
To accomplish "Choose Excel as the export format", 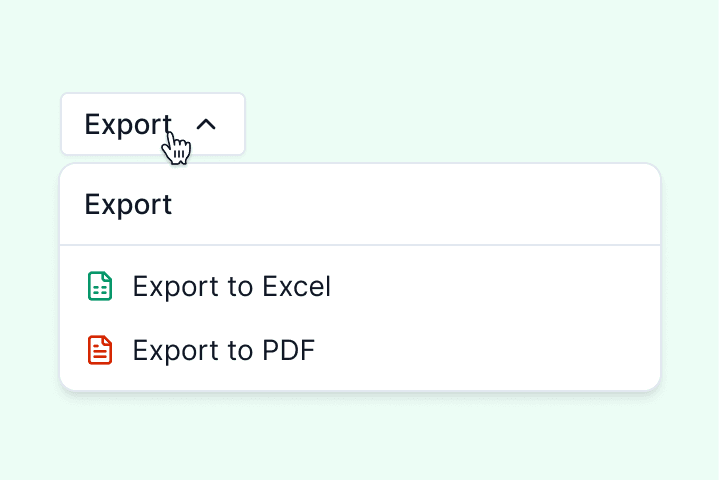I will coord(231,287).
